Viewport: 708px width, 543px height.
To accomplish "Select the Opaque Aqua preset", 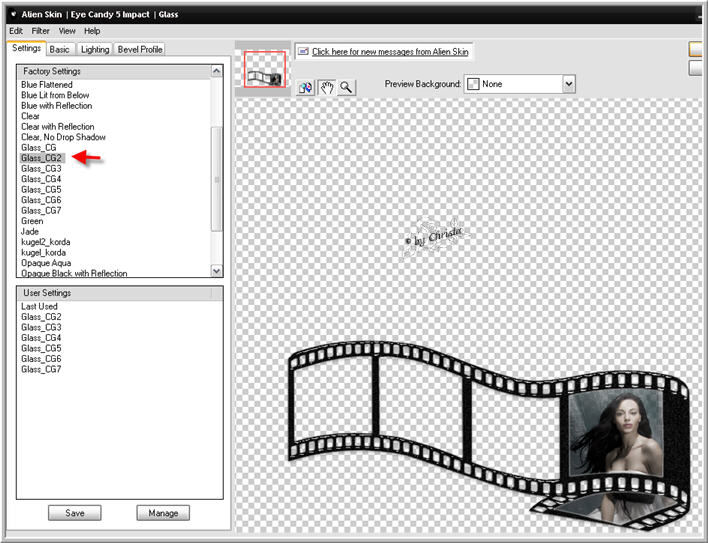I will 46,263.
